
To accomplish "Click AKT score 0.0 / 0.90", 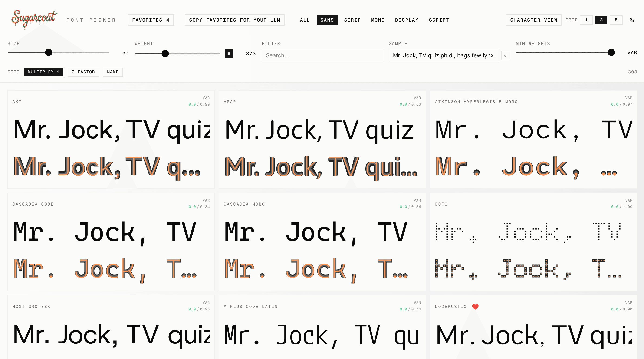I will pyautogui.click(x=199, y=104).
